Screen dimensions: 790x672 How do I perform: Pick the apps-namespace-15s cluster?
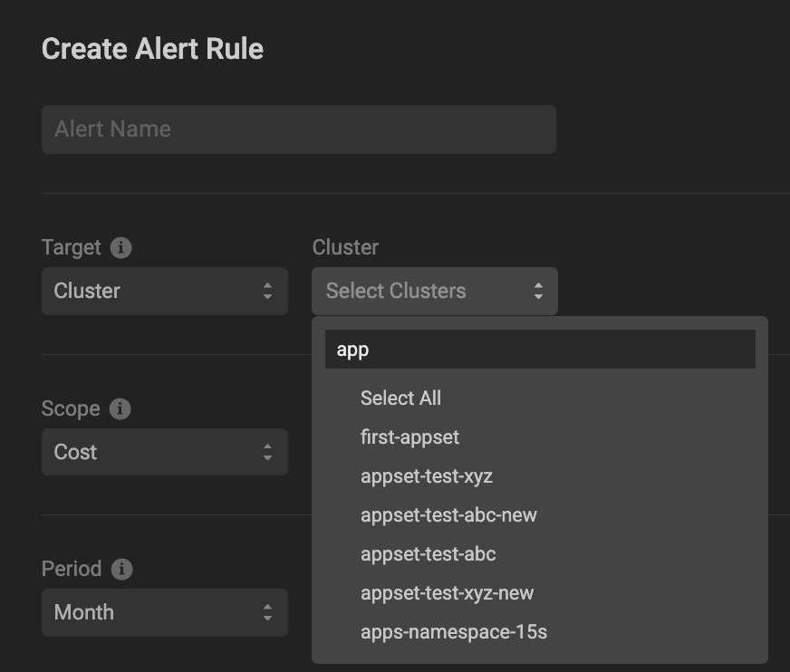pyautogui.click(x=453, y=631)
